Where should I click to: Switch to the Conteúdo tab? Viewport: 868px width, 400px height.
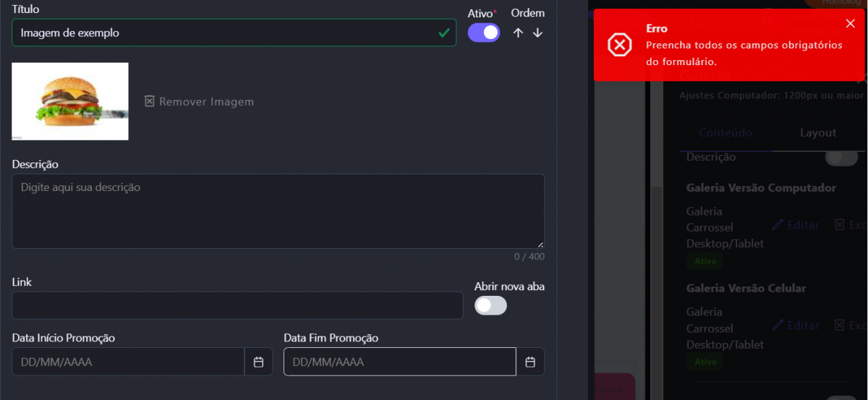pos(726,133)
